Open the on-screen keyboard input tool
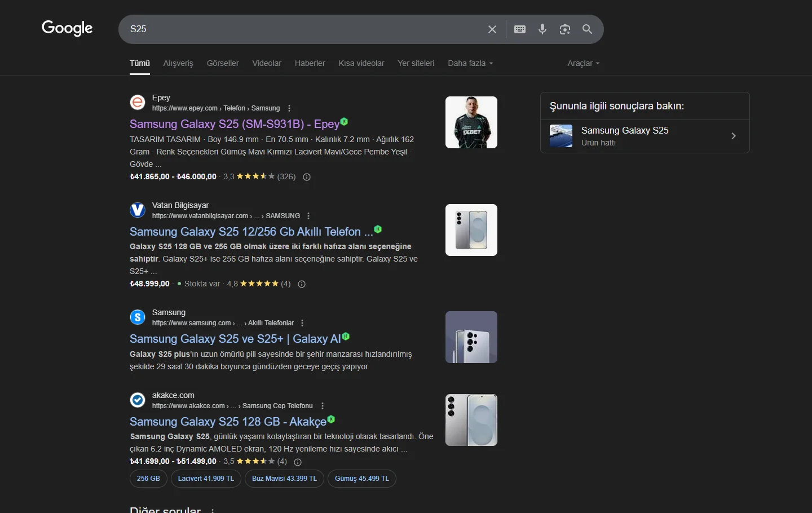 520,29
